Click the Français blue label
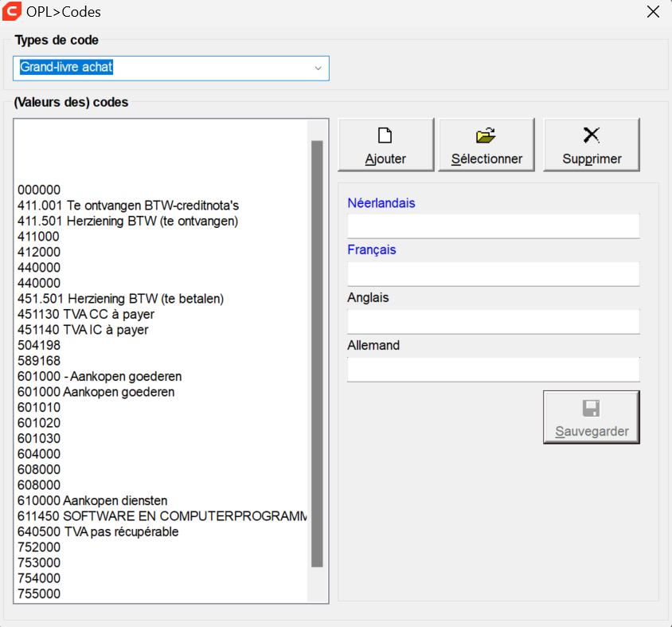 click(372, 250)
